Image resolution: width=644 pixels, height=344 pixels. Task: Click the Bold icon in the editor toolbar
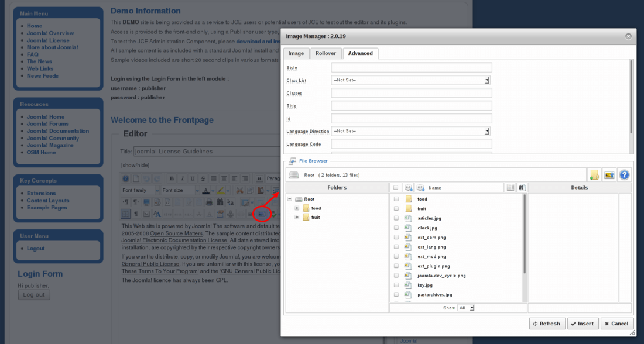tap(172, 178)
